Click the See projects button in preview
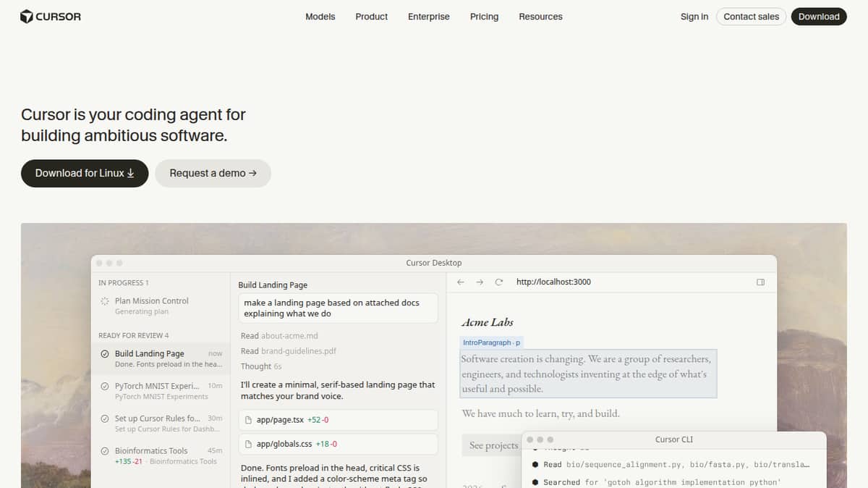This screenshot has width=868, height=488. tap(493, 445)
